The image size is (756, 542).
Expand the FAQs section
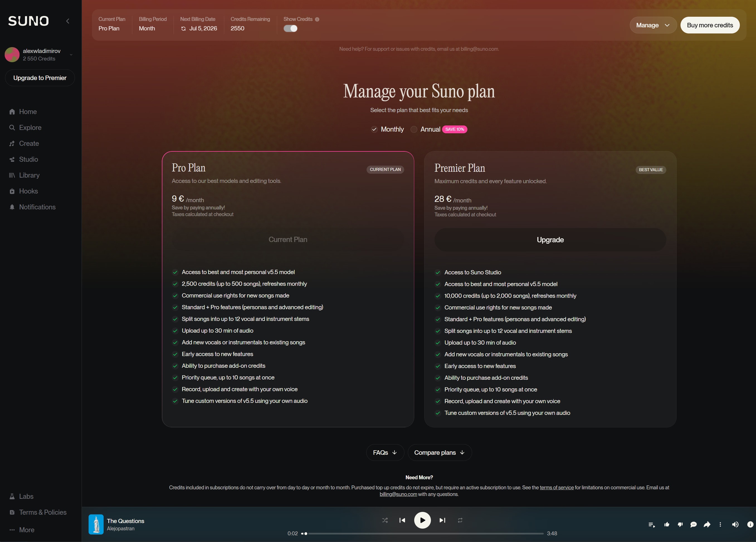[x=385, y=453]
